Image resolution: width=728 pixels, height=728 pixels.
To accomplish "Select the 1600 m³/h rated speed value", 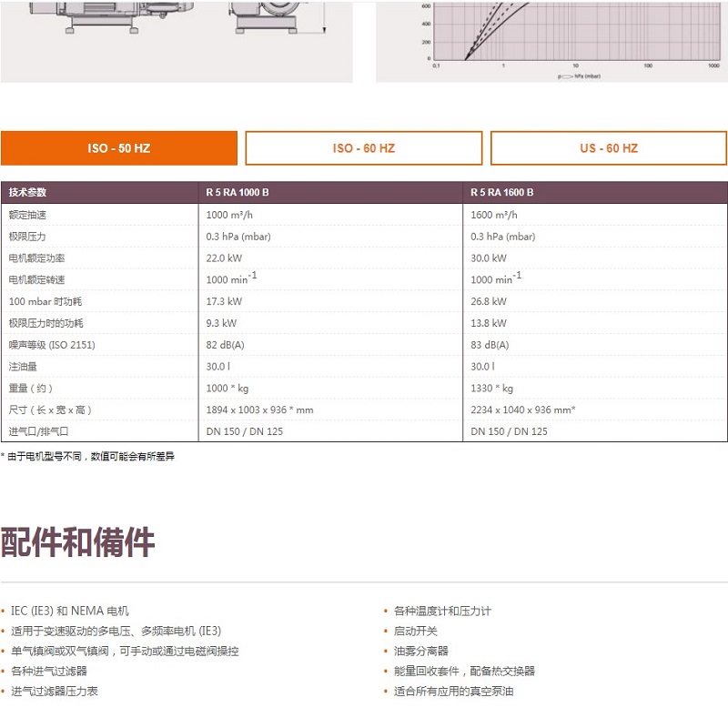I will point(493,215).
